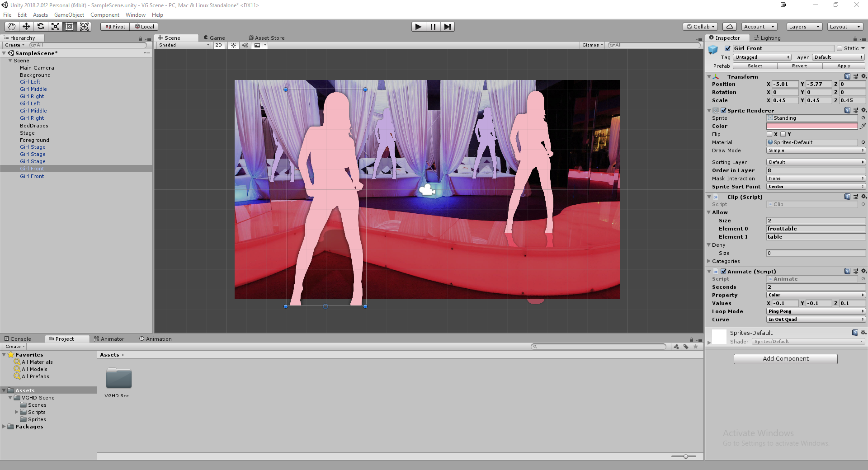Select the Rect Transform tool
The image size is (868, 470).
pos(70,27)
